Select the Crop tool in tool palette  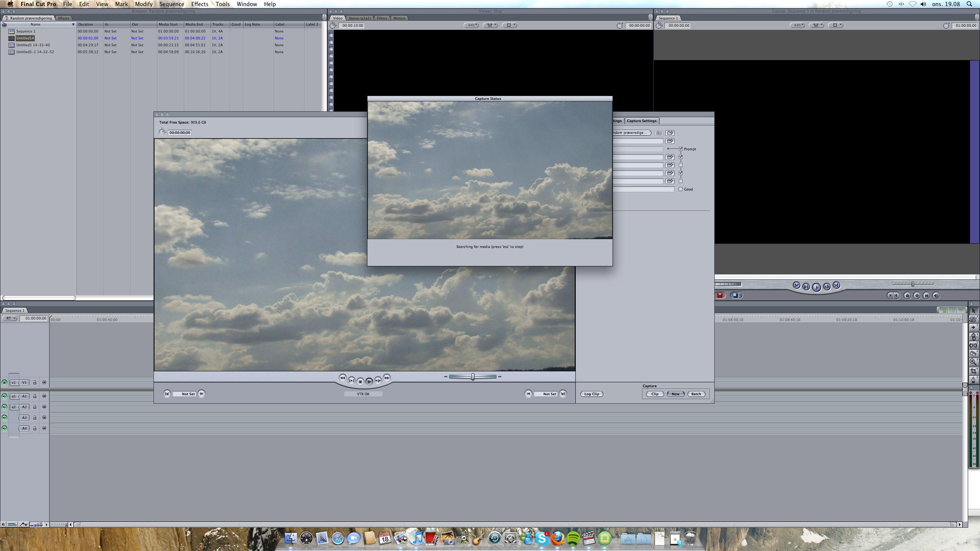pos(973,371)
